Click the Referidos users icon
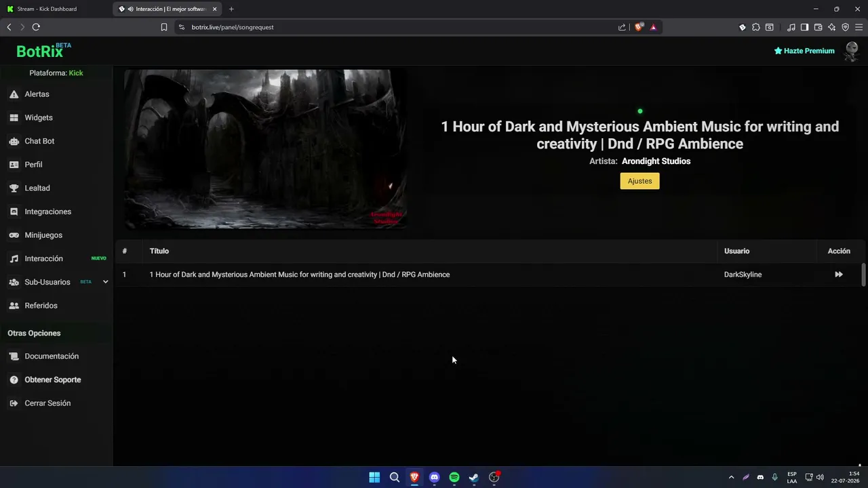This screenshot has height=488, width=868. [14, 306]
